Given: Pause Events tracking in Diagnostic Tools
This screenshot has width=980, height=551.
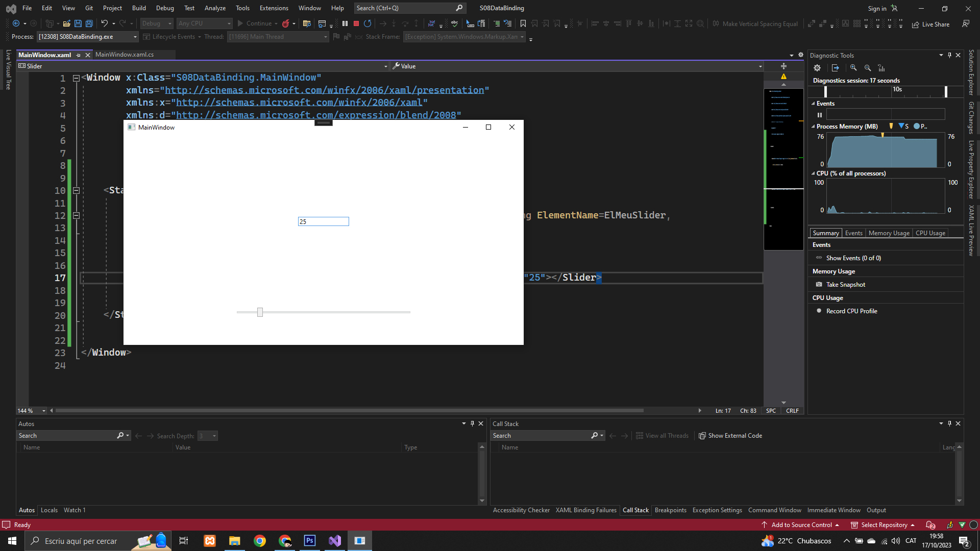Looking at the screenshot, I should (820, 115).
